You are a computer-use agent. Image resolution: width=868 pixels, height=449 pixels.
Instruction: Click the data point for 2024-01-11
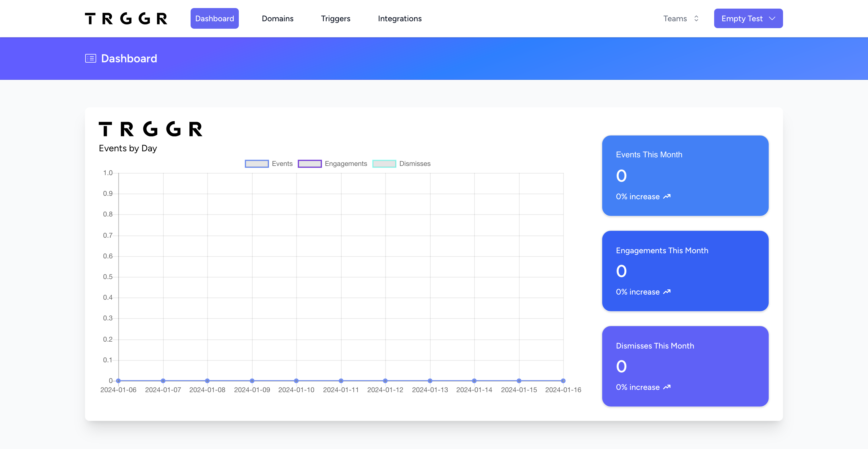[341, 381]
